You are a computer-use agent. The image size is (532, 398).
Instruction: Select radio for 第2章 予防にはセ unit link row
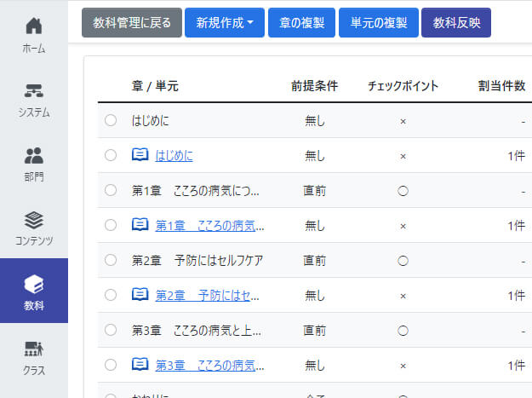point(111,295)
